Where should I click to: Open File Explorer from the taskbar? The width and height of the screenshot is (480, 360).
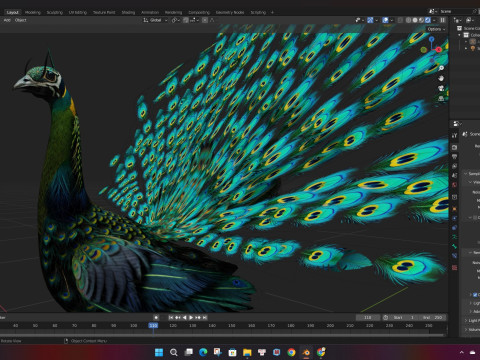[247, 352]
